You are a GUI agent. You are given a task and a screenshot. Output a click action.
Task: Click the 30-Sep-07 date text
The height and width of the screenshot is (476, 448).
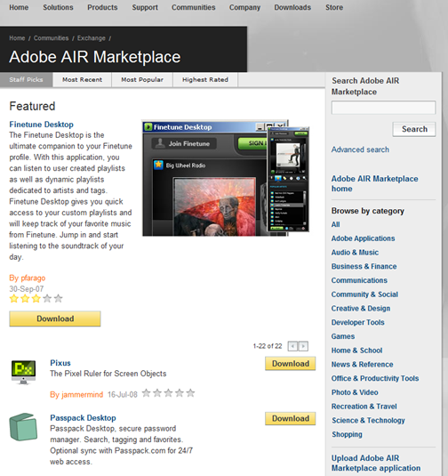(27, 288)
